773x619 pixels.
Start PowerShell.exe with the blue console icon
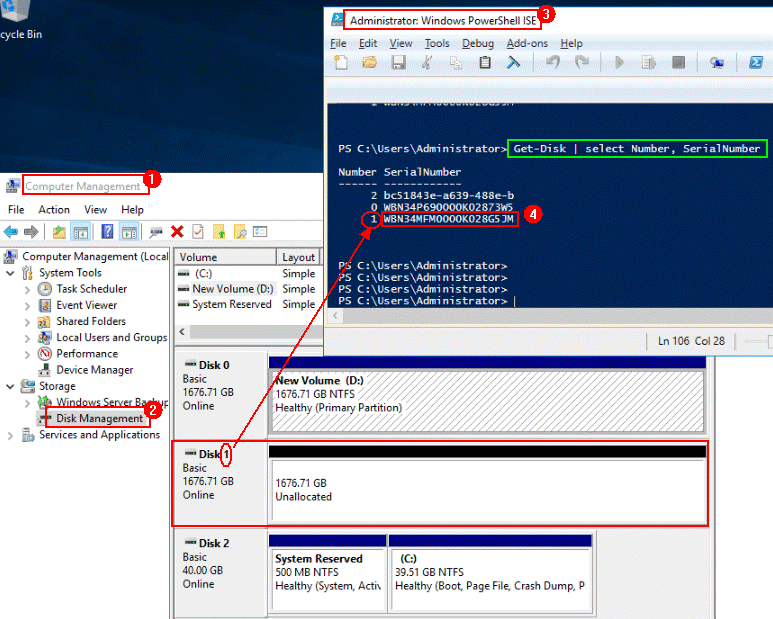(756, 63)
